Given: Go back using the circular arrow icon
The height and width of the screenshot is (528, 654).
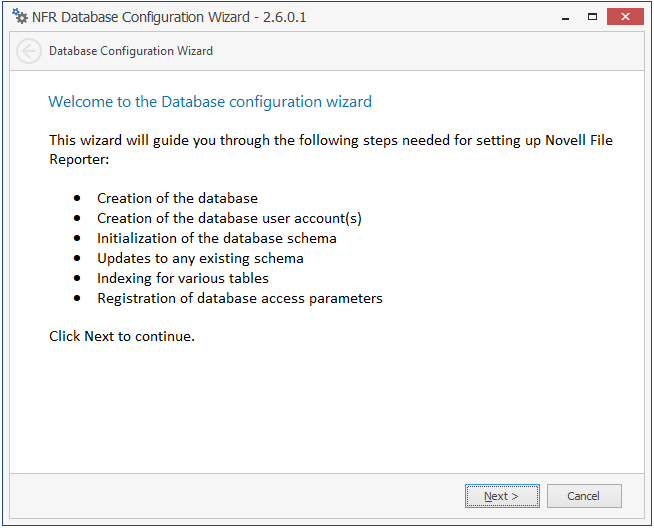Looking at the screenshot, I should coord(29,51).
